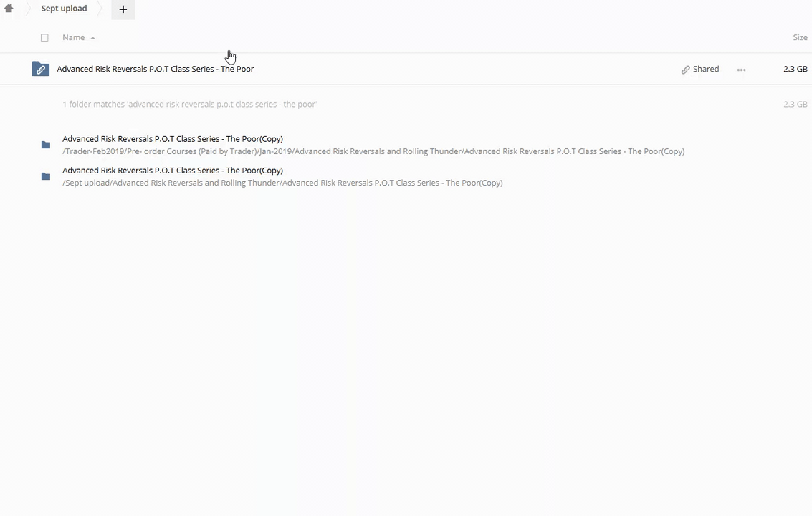Click the Trader-Feb2019 path under first result
The width and height of the screenshot is (812, 516).
pos(373,151)
